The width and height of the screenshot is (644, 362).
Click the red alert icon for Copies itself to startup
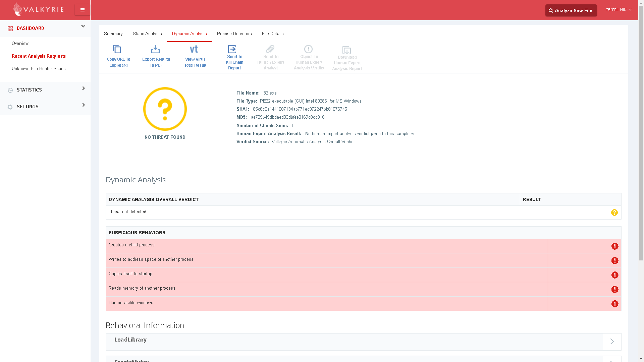point(614,275)
